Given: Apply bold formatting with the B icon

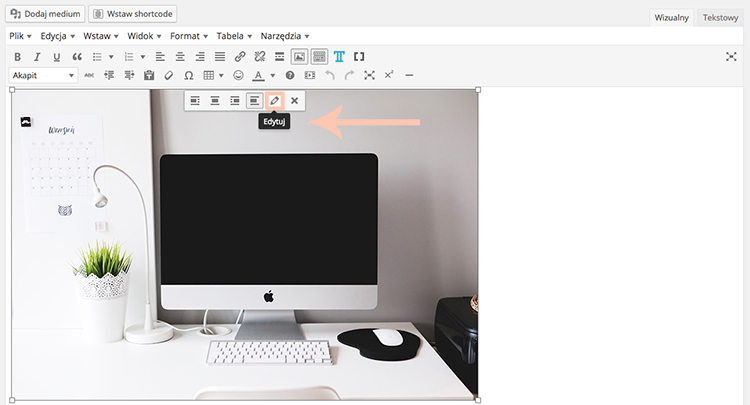Looking at the screenshot, I should pos(17,57).
